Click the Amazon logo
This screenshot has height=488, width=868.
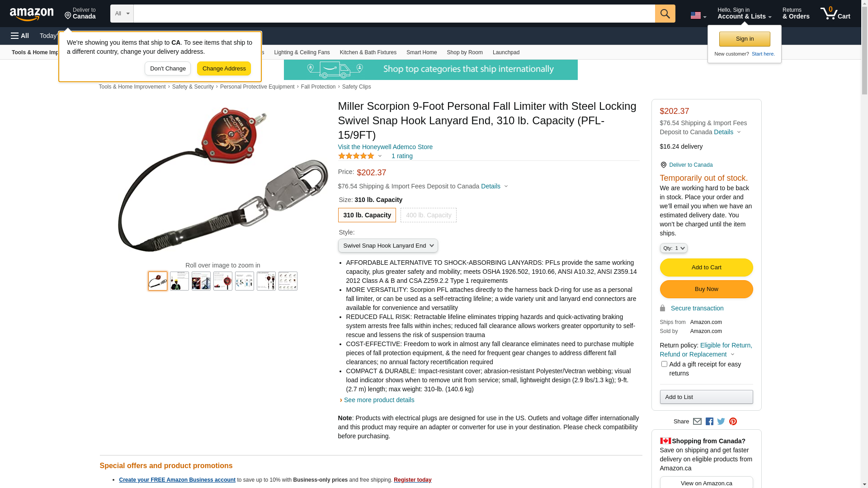(x=32, y=14)
